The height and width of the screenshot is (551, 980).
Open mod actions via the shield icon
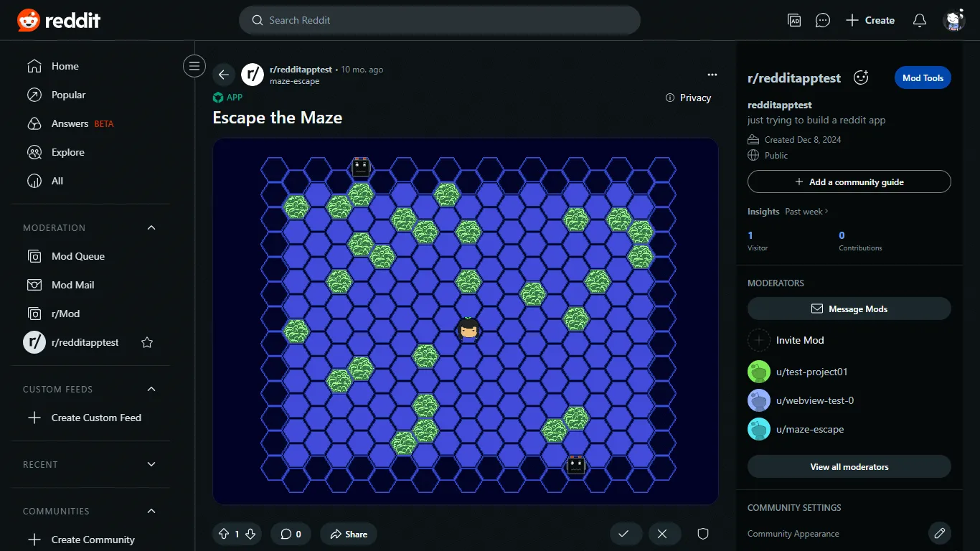click(x=702, y=534)
